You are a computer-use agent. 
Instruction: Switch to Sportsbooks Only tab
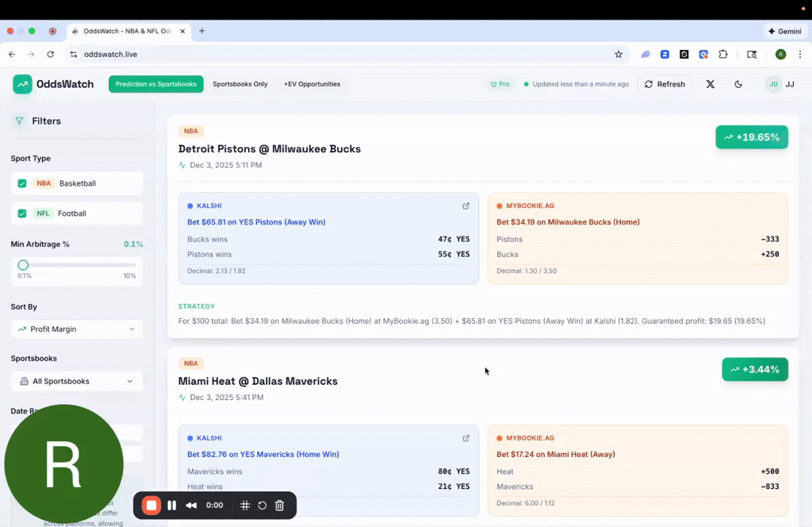pyautogui.click(x=239, y=84)
